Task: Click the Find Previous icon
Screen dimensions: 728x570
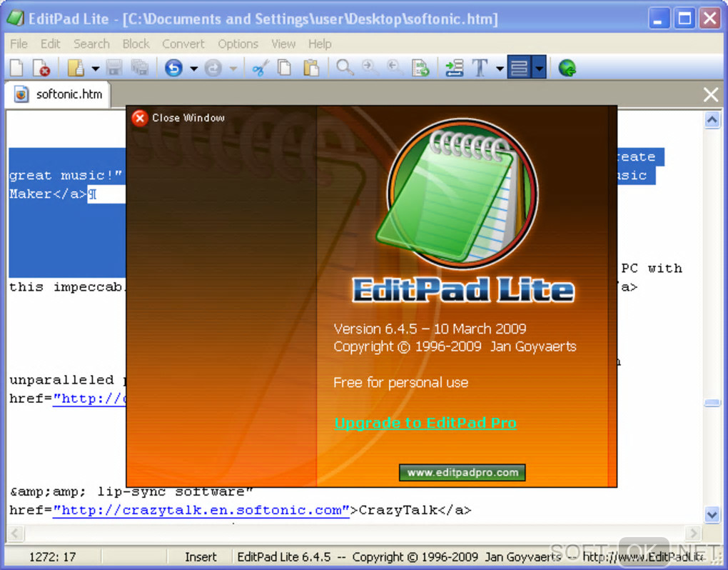Action: point(395,69)
